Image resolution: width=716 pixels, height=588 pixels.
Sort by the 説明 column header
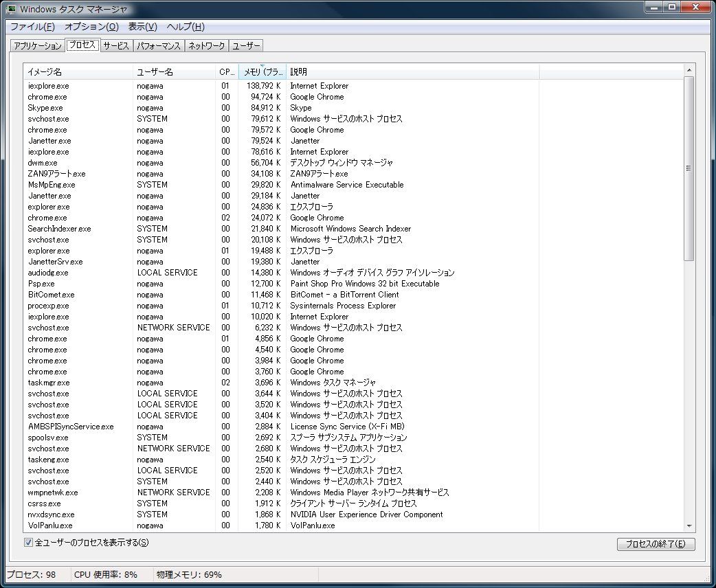(413, 71)
